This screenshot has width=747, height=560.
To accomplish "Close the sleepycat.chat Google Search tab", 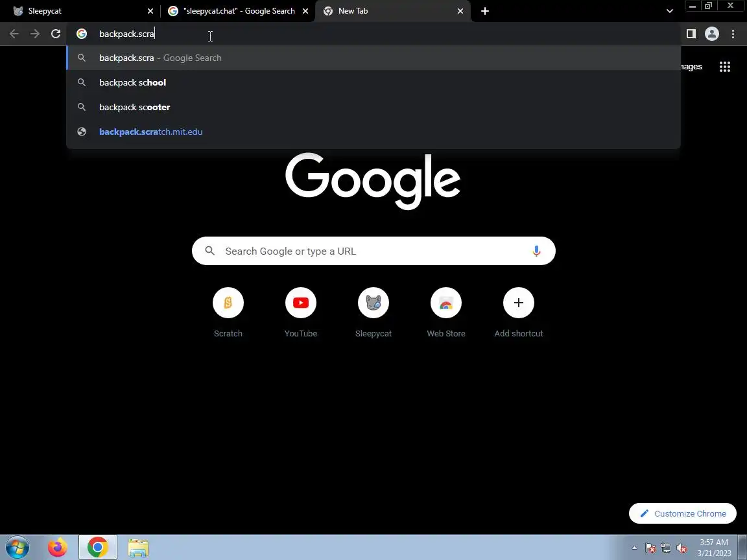I will click(305, 11).
